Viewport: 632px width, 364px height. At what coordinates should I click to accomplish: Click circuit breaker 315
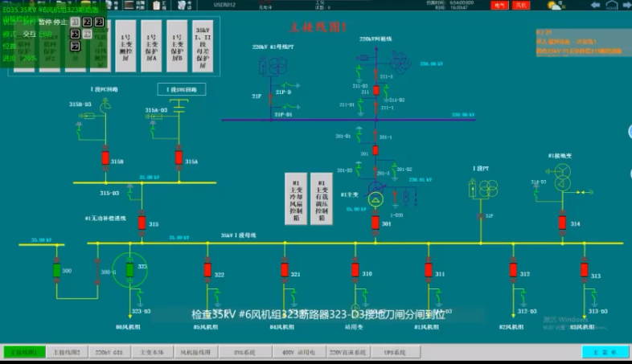point(142,223)
